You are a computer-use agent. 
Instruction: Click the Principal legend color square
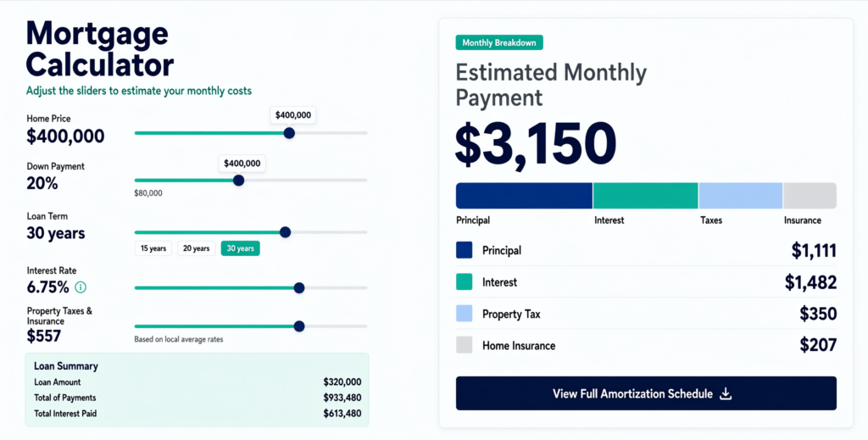click(x=465, y=250)
